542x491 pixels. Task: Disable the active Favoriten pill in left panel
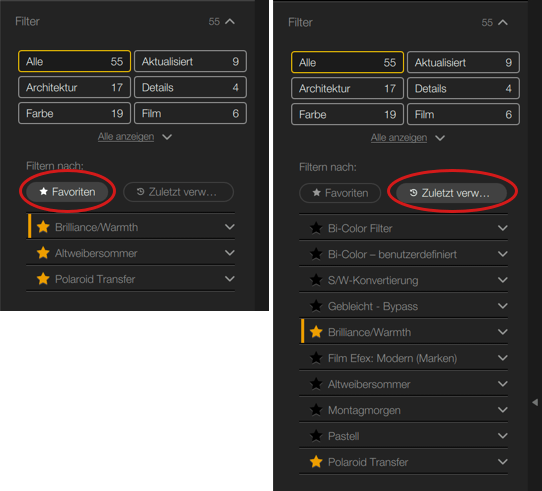coord(67,192)
